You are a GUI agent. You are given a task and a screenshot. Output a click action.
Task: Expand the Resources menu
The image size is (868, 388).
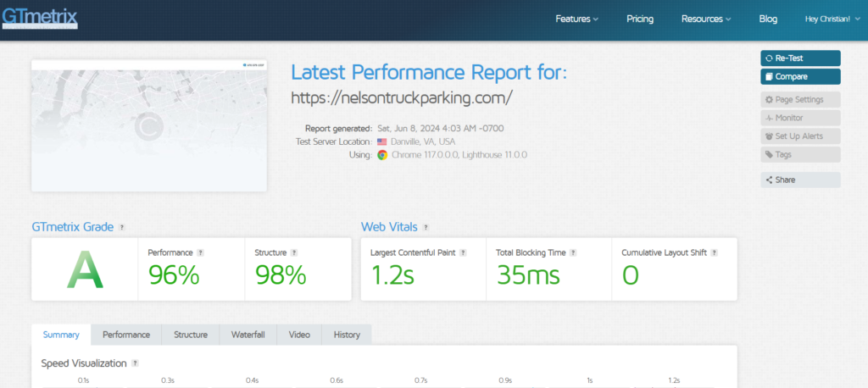pos(706,19)
